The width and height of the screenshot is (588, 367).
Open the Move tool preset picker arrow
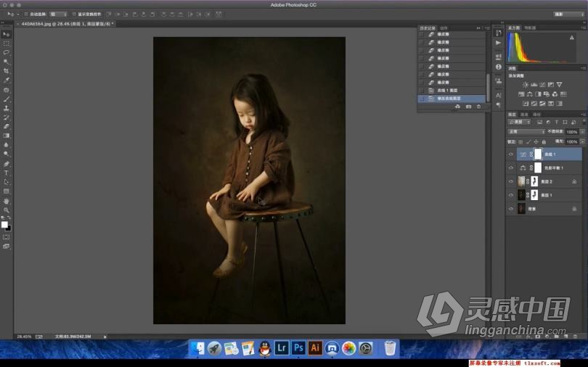[x=17, y=15]
